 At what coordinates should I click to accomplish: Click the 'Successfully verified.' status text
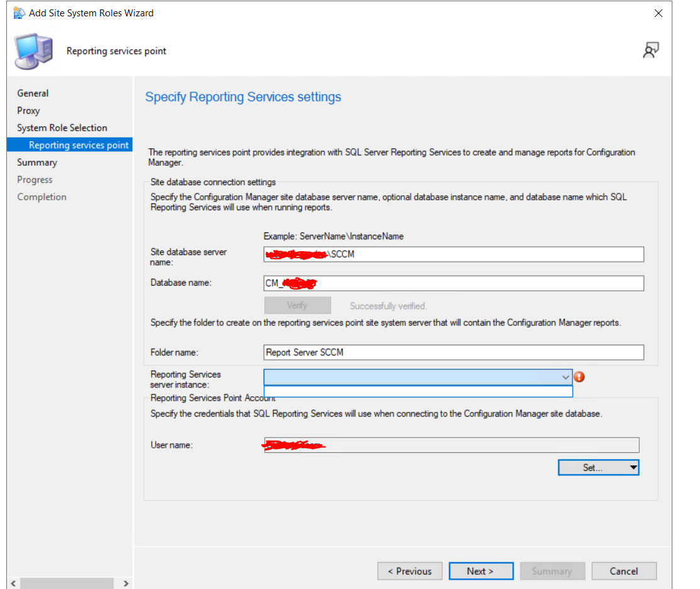[389, 306]
